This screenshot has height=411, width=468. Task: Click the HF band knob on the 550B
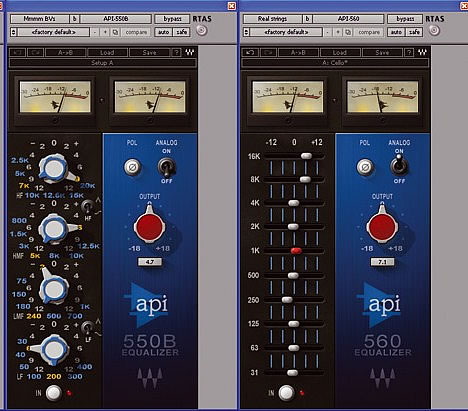54,168
